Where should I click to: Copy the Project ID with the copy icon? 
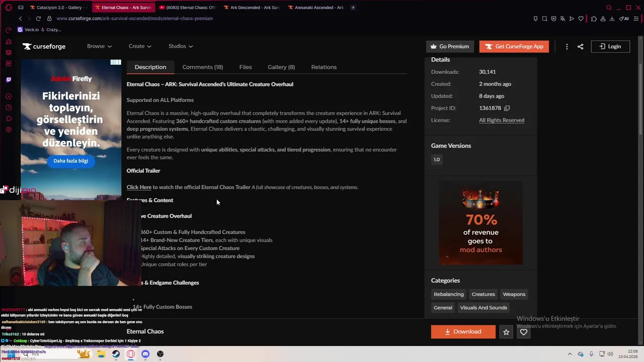(x=507, y=108)
